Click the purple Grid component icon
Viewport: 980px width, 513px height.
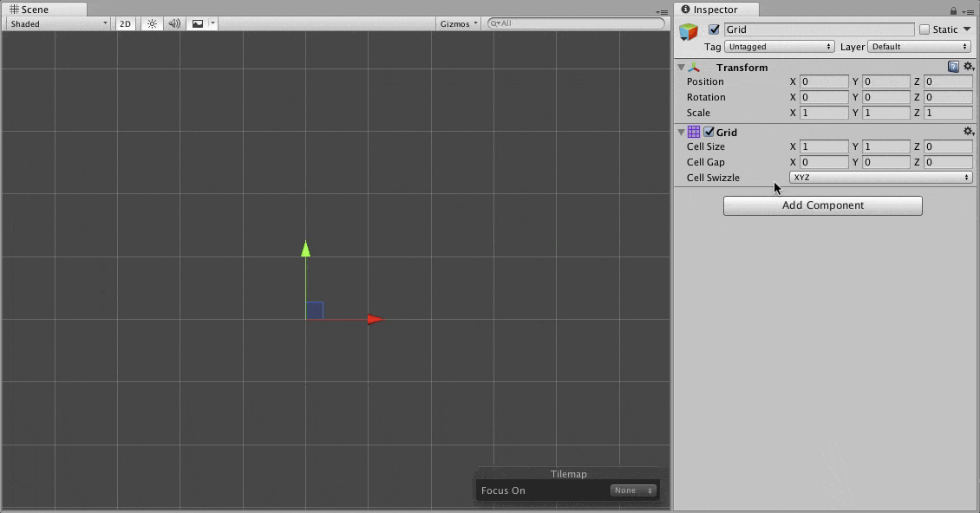[694, 132]
